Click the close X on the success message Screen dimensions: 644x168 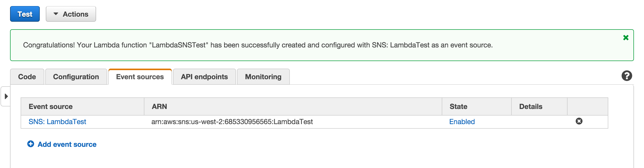point(626,37)
